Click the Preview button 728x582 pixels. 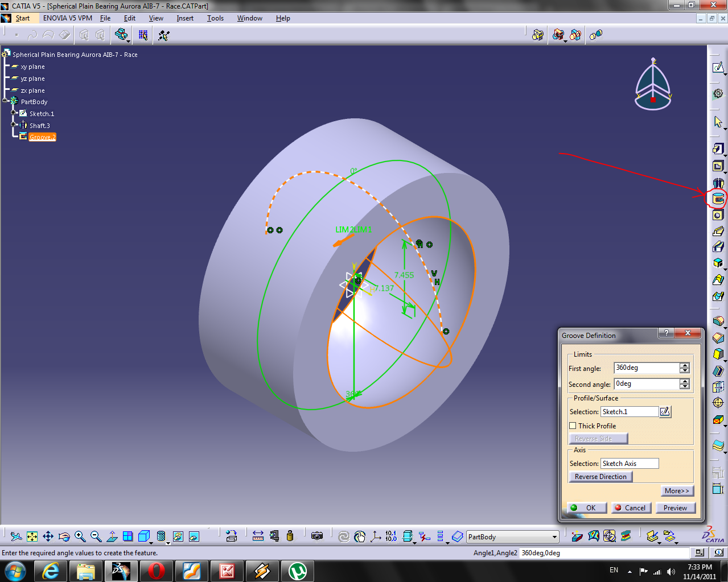click(x=675, y=508)
